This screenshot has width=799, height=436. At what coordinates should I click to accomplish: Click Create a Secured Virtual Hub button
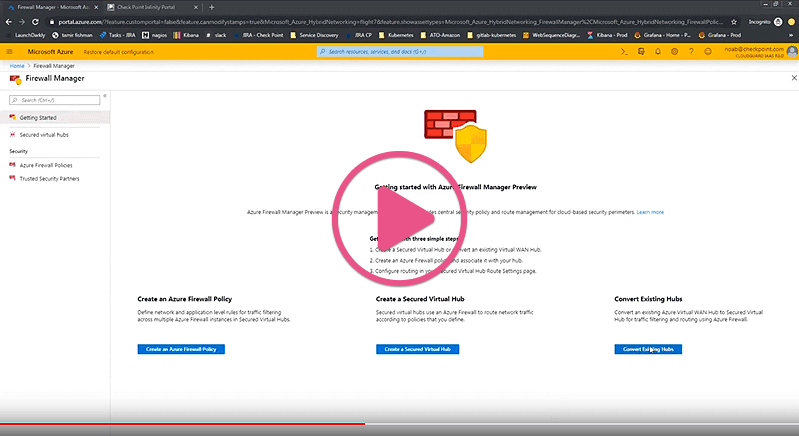point(417,349)
